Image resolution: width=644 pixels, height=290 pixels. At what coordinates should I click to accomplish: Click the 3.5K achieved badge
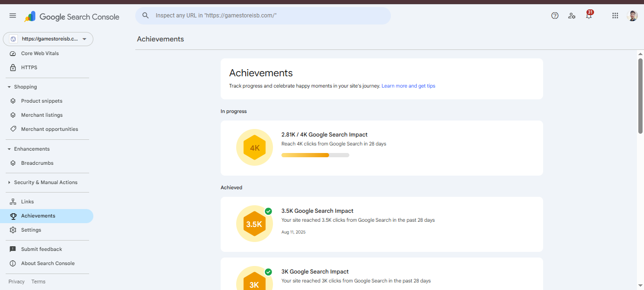point(255,224)
